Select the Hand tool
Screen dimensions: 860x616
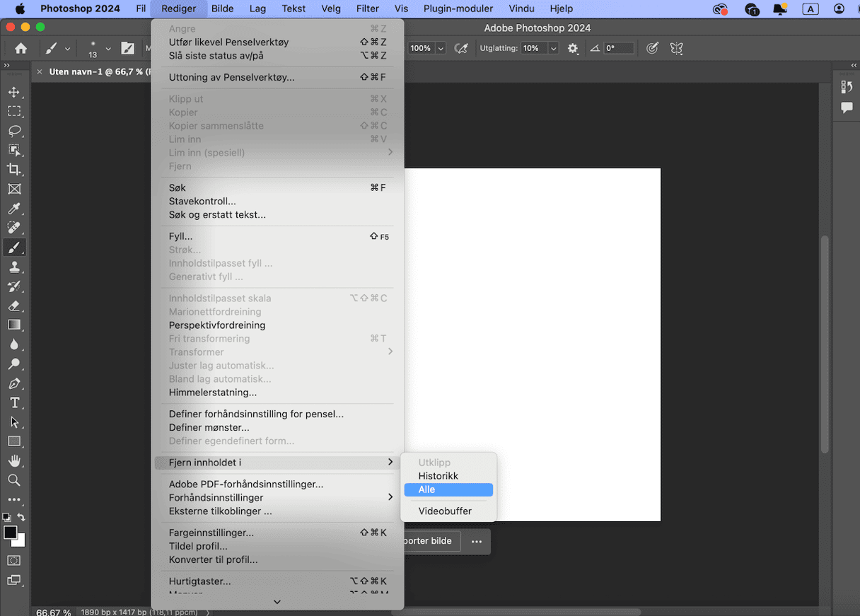pos(14,460)
